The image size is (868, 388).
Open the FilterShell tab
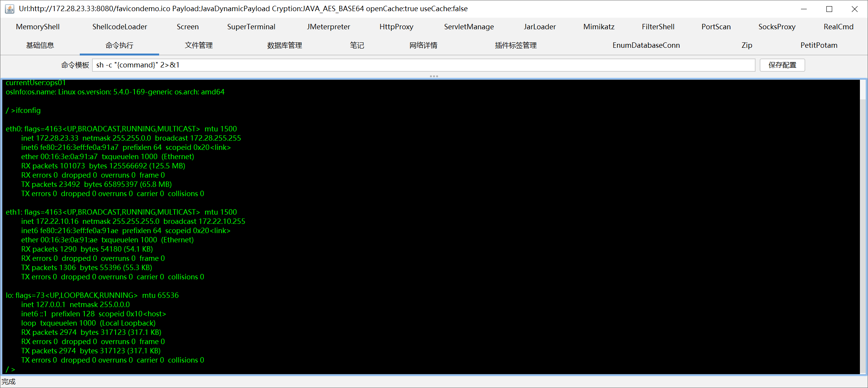tap(658, 27)
